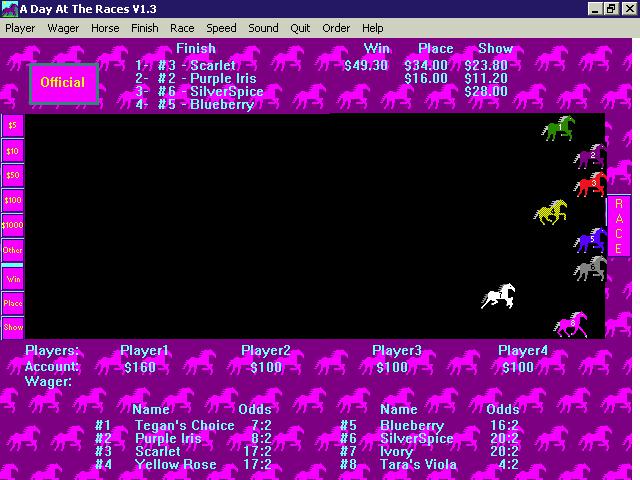
Task: Choose the Place bet type button
Action: pos(13,303)
